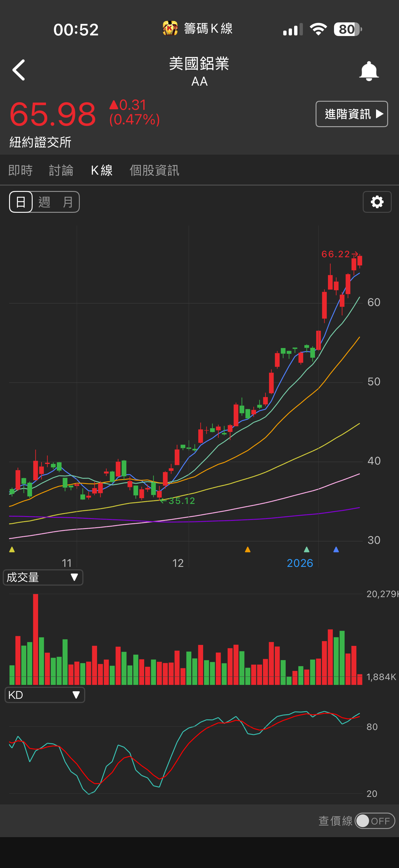Tap the blue event triangle marker
Viewport: 399px width, 868px height.
coord(336,550)
